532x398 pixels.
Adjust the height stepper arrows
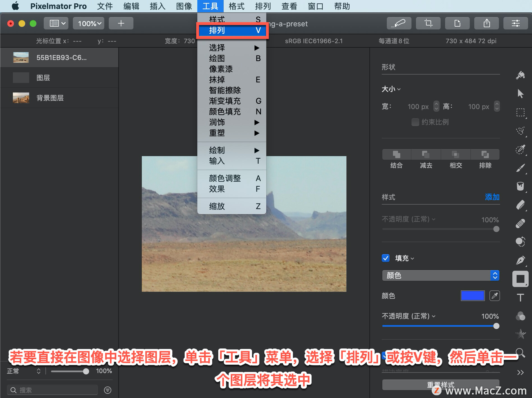point(497,106)
